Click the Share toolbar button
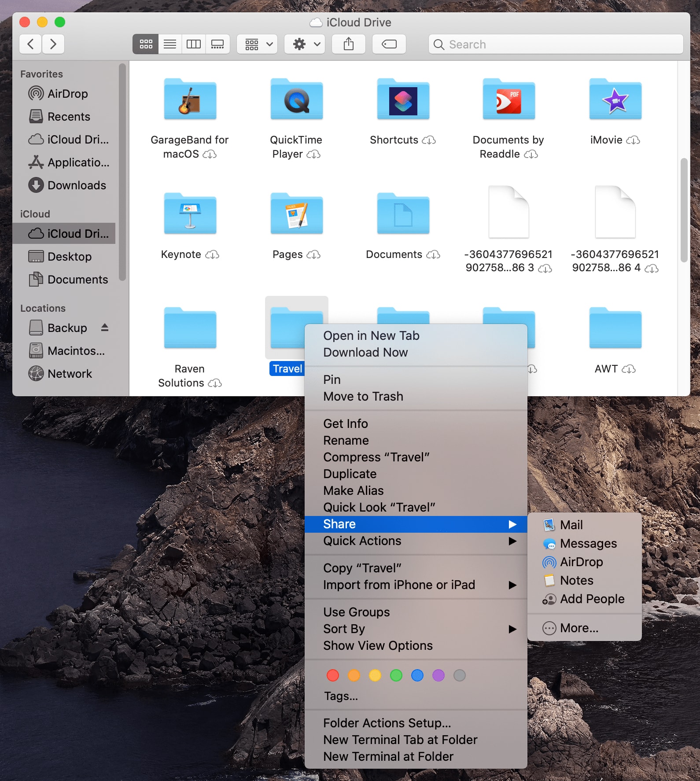This screenshot has width=700, height=781. click(x=349, y=44)
